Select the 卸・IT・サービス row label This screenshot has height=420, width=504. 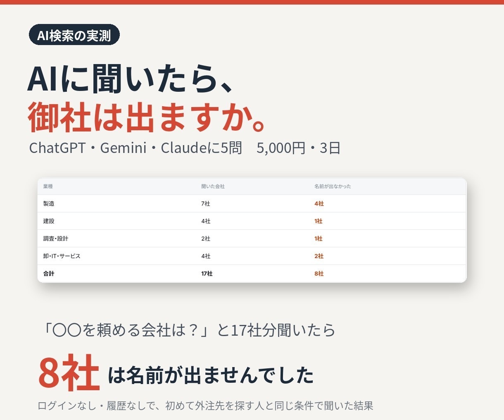point(62,256)
